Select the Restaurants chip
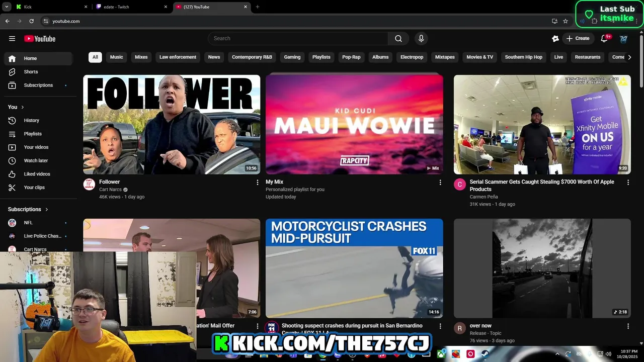 pyautogui.click(x=588, y=57)
